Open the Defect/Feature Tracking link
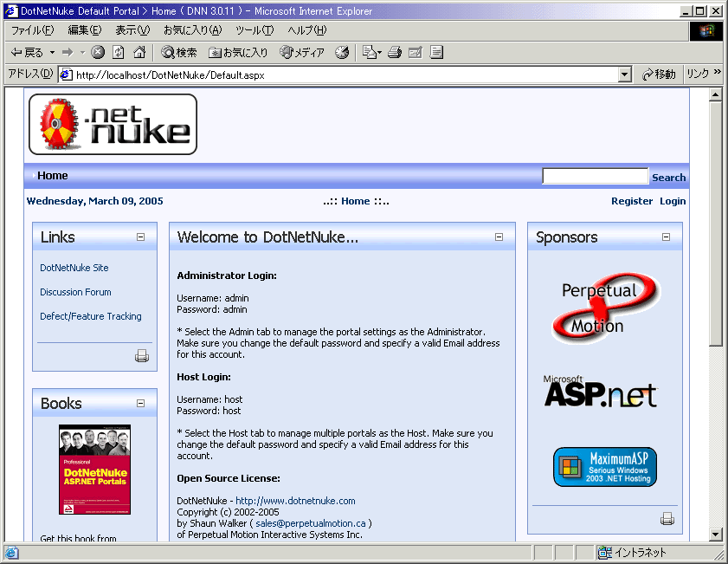The image size is (728, 564). [91, 316]
